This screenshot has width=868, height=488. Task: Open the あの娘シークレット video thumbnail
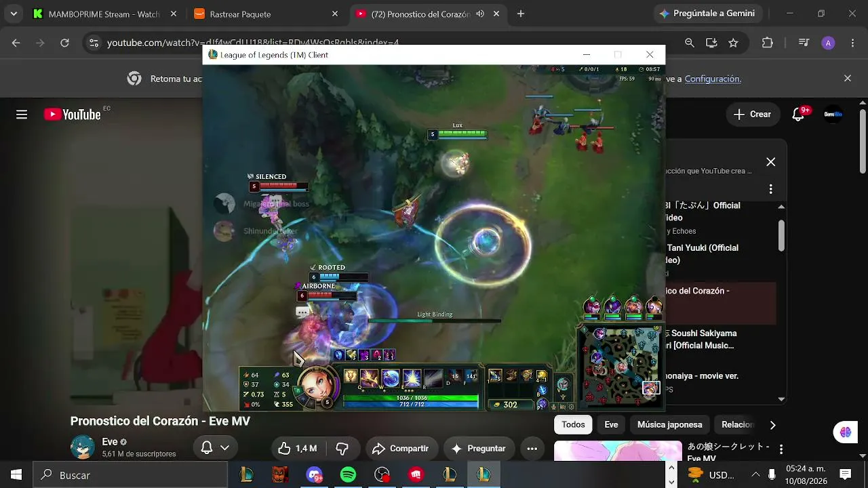[x=618, y=451]
